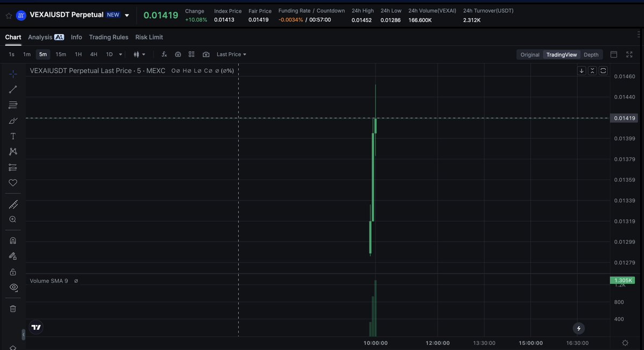Toggle stay in drawing mode
The width and height of the screenshot is (644, 350).
coord(13,256)
